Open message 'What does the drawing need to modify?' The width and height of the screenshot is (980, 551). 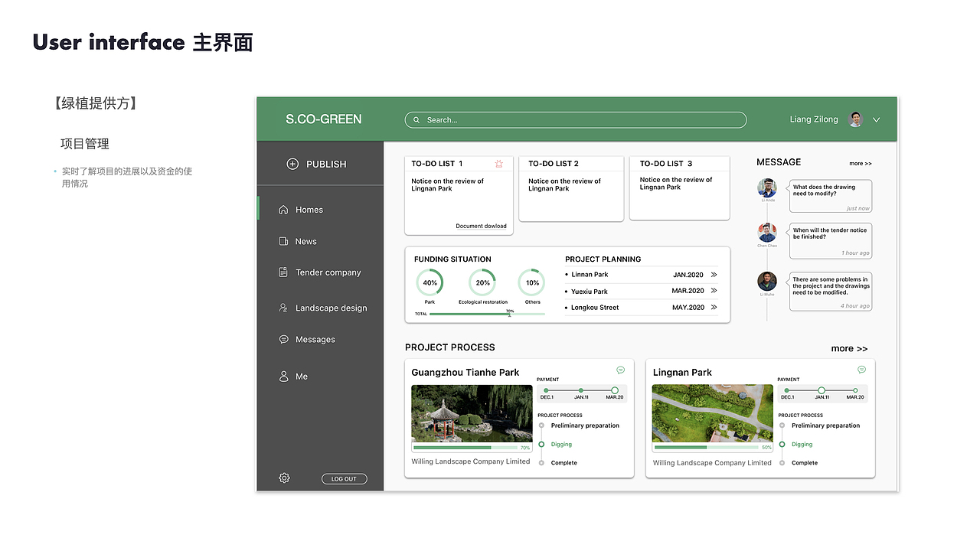coord(831,196)
